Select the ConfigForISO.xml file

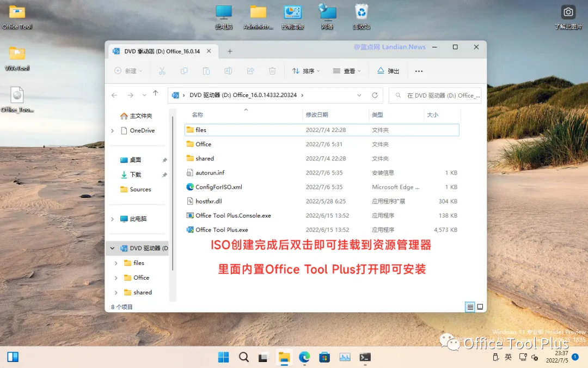coord(322,187)
